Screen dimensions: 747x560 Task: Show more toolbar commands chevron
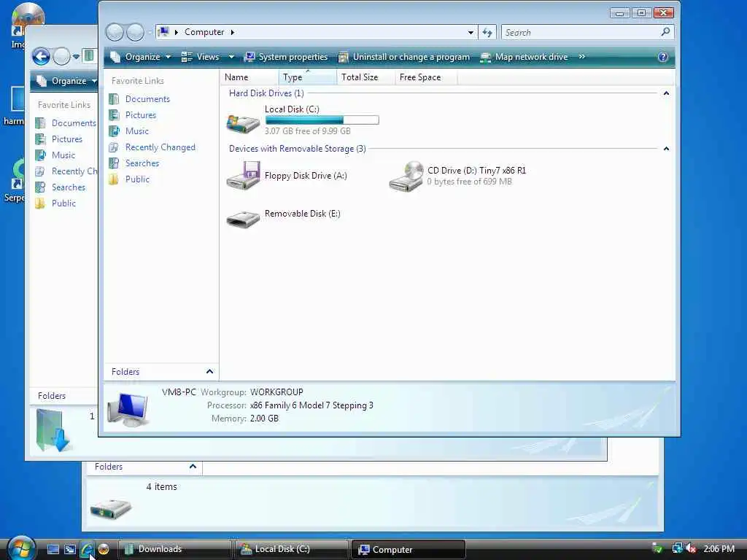click(581, 57)
